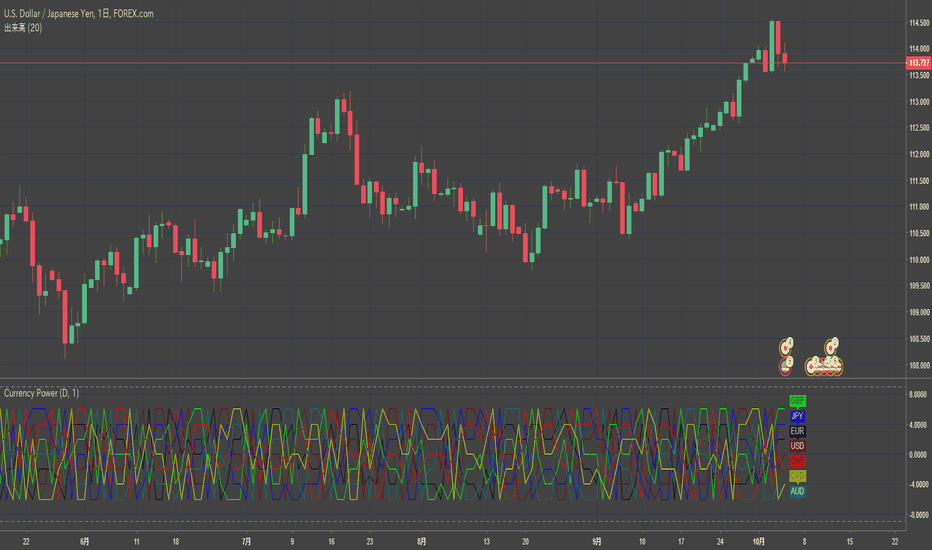Select the yellow CAD currency label
This screenshot has width=932, height=550.
[797, 476]
